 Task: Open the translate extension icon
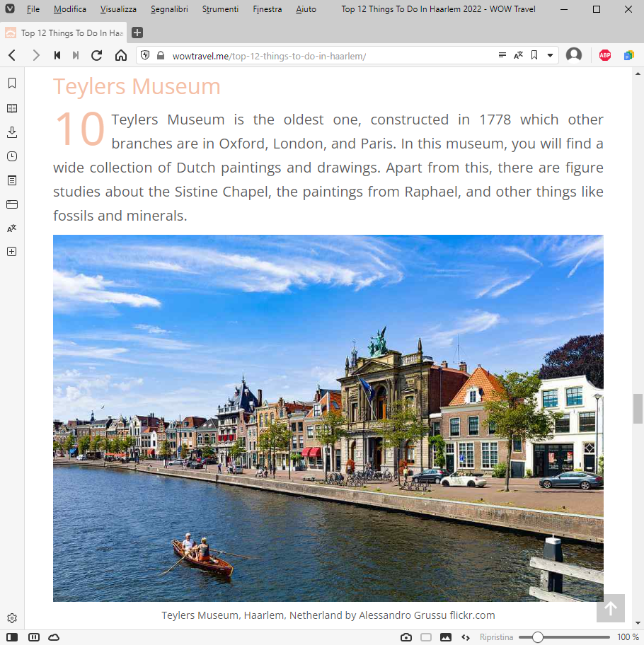click(628, 55)
